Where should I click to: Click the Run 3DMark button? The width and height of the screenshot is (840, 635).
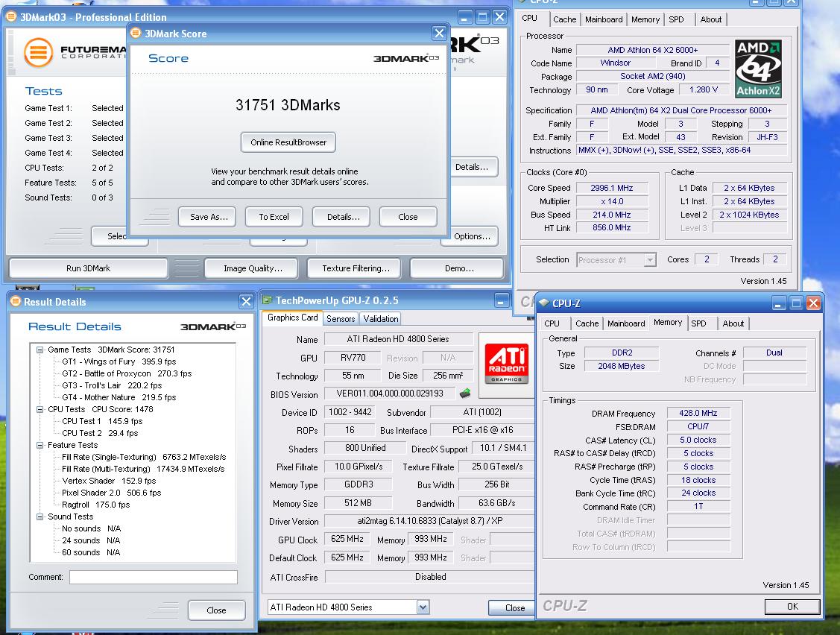(89, 268)
